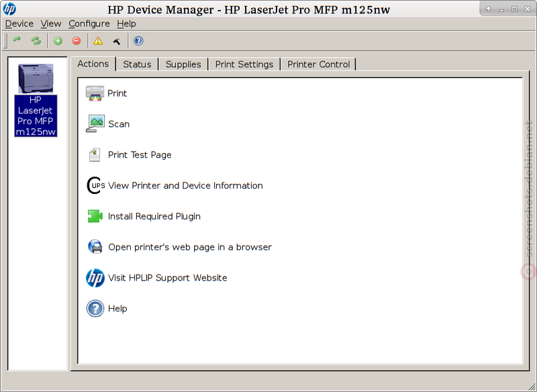
Task: Switch to the Actions tab
Action: (93, 64)
